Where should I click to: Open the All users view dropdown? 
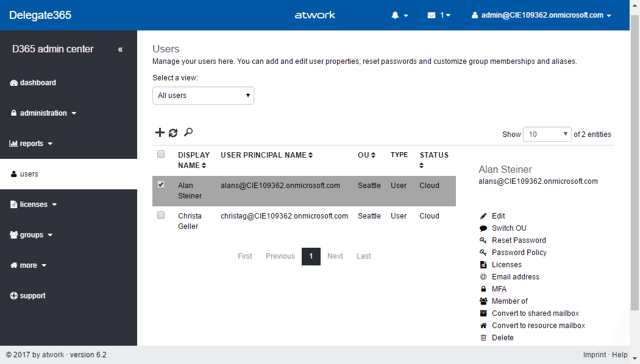[x=203, y=96]
